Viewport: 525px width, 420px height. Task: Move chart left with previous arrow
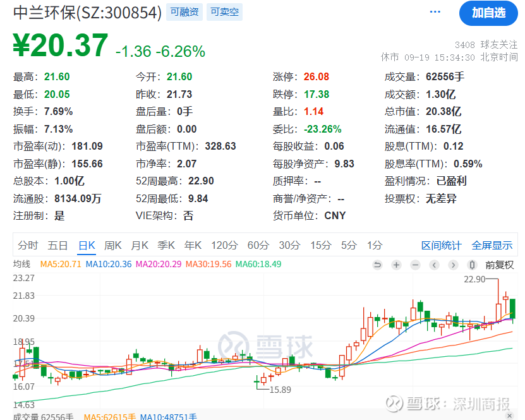(434, 265)
